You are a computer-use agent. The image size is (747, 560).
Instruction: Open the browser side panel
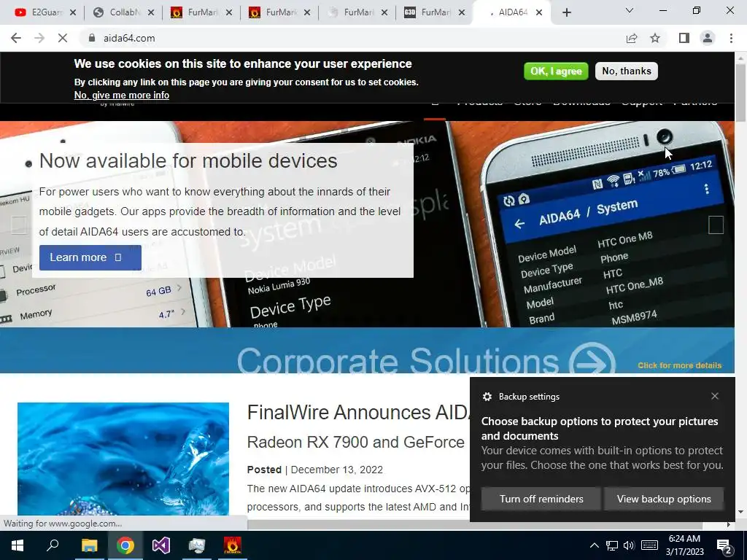pyautogui.click(x=684, y=38)
